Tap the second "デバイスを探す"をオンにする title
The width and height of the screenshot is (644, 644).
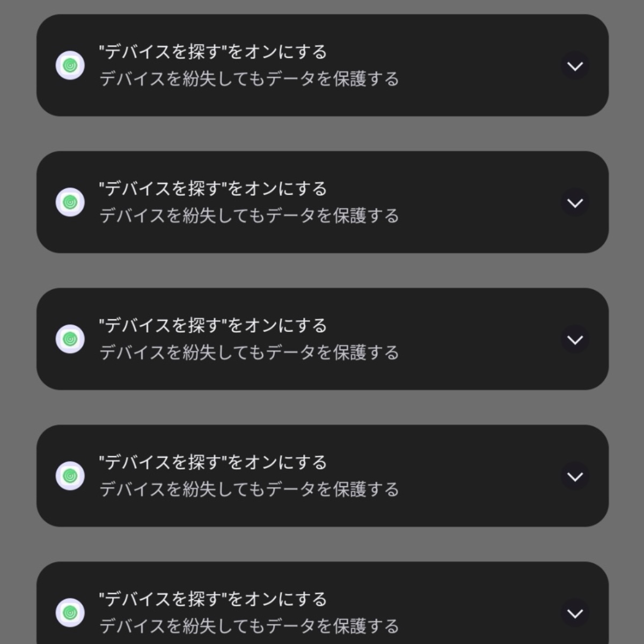click(213, 189)
